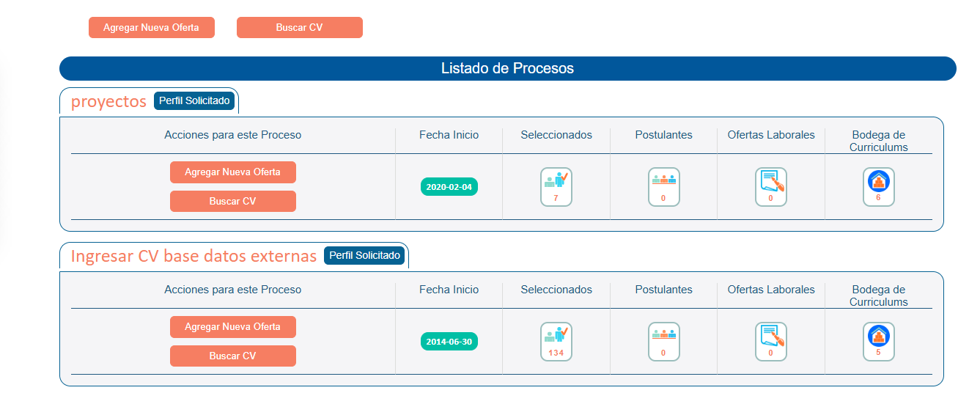Screen dimensions: 980x415
Task: Click the top Agregar Nueva Oferta button
Action: click(x=152, y=28)
